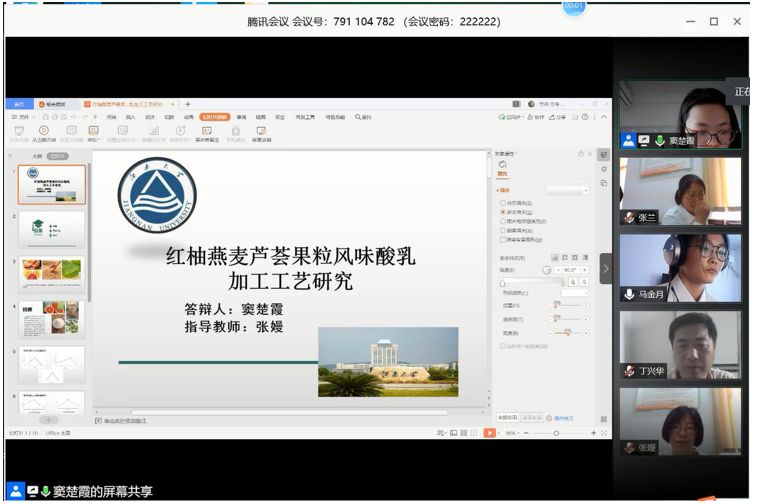Select the third slide thumbnail
The image size is (757, 503).
coord(52,274)
